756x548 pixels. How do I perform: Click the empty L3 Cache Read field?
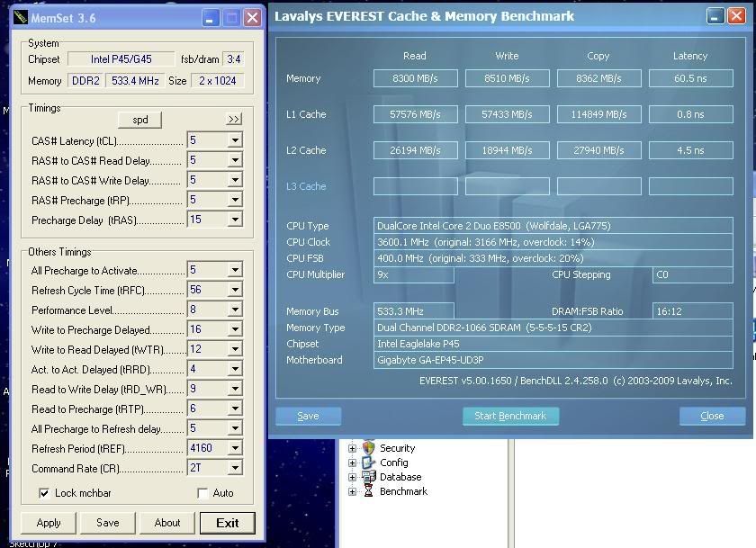415,186
